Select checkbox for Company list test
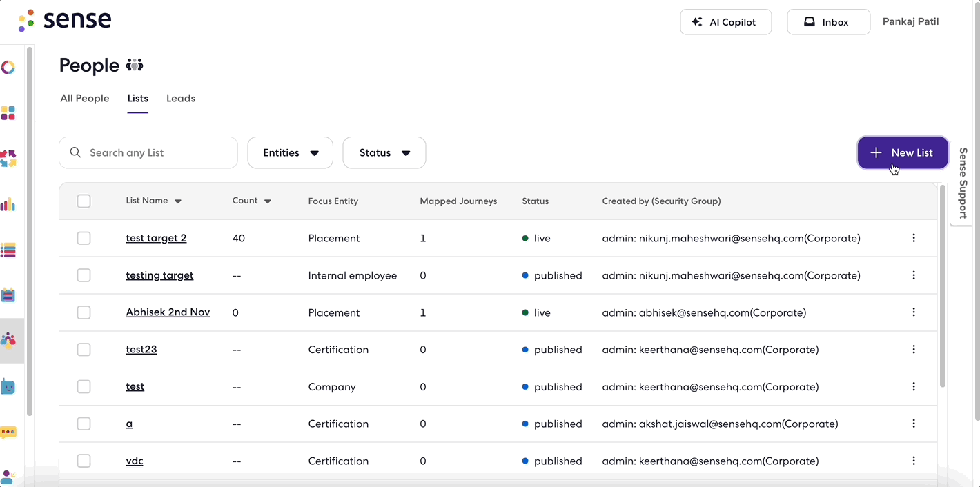This screenshot has height=487, width=980. pyautogui.click(x=84, y=387)
